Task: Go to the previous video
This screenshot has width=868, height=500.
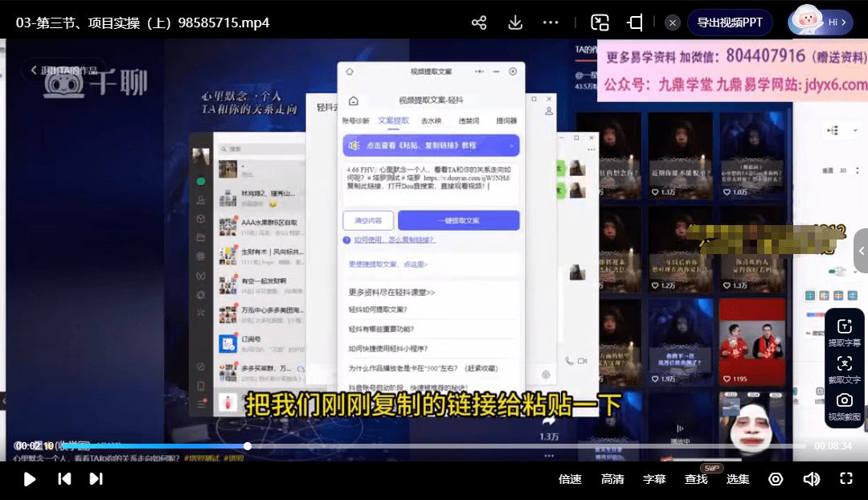Action: click(64, 479)
